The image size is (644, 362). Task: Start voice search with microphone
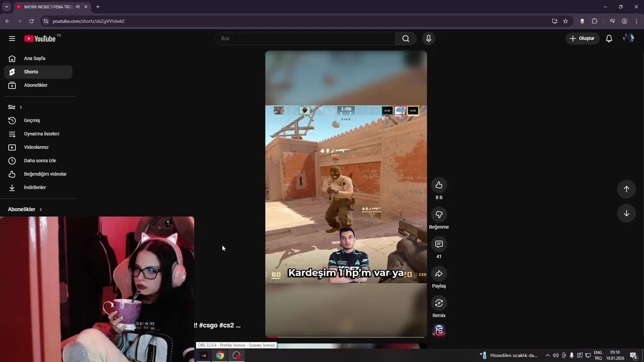tap(429, 39)
